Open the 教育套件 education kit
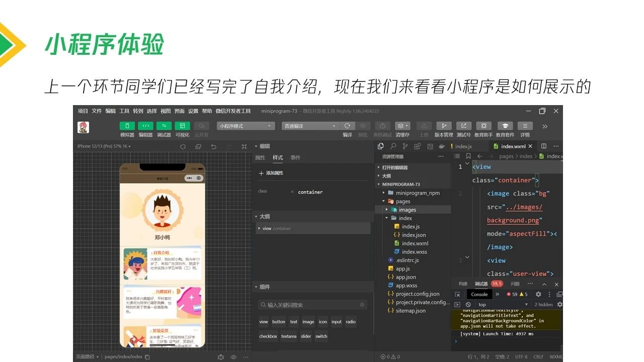This screenshot has height=362, width=644. coord(505,126)
